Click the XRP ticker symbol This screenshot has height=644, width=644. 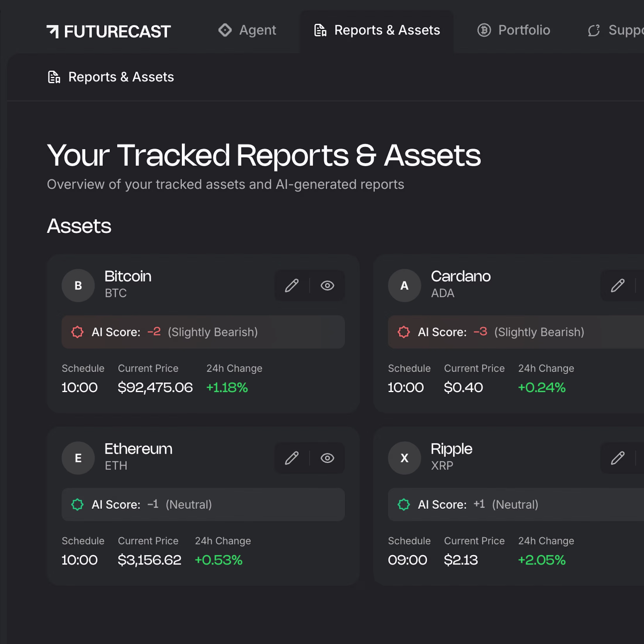point(442,465)
